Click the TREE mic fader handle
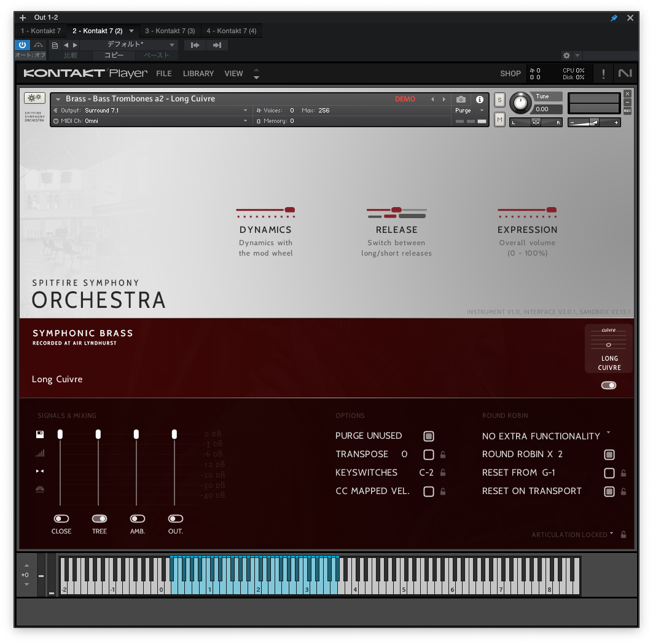653x644 pixels. coord(98,434)
